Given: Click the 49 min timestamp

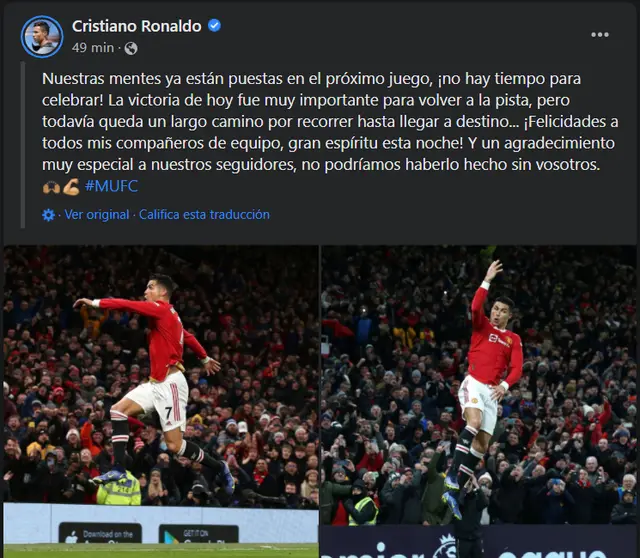Looking at the screenshot, I should pyautogui.click(x=93, y=48).
